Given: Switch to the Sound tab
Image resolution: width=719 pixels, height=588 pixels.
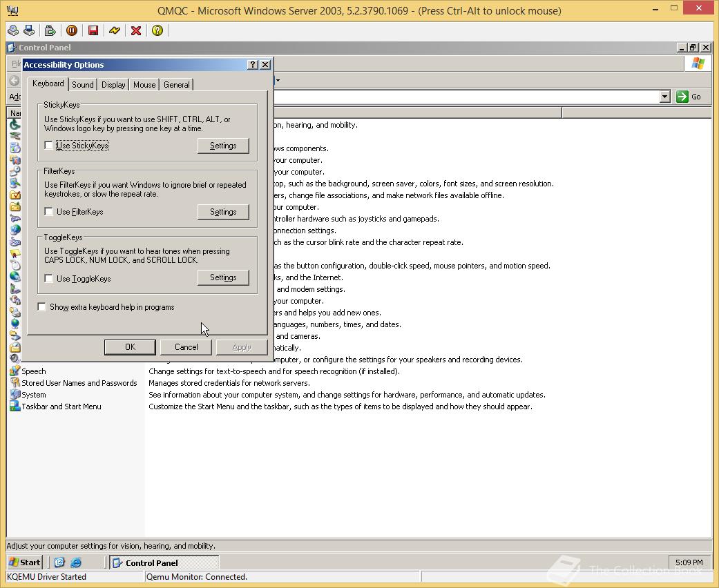Looking at the screenshot, I should tap(83, 85).
